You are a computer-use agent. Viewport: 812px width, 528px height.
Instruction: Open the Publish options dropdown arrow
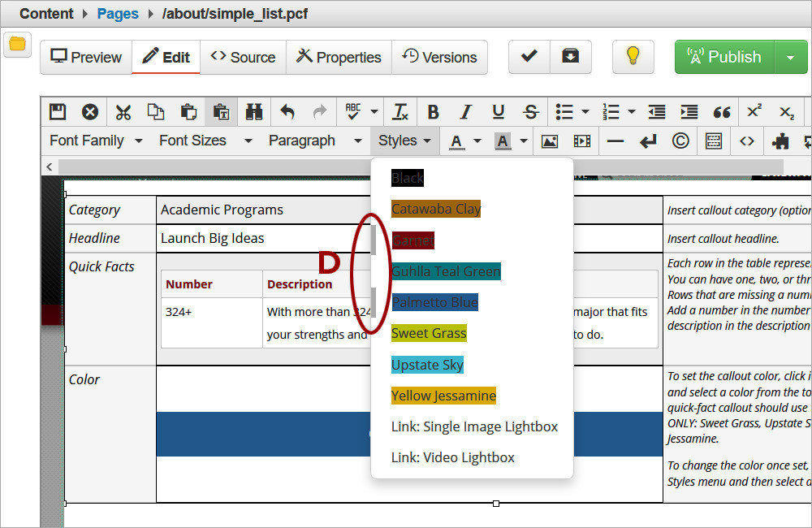click(791, 57)
